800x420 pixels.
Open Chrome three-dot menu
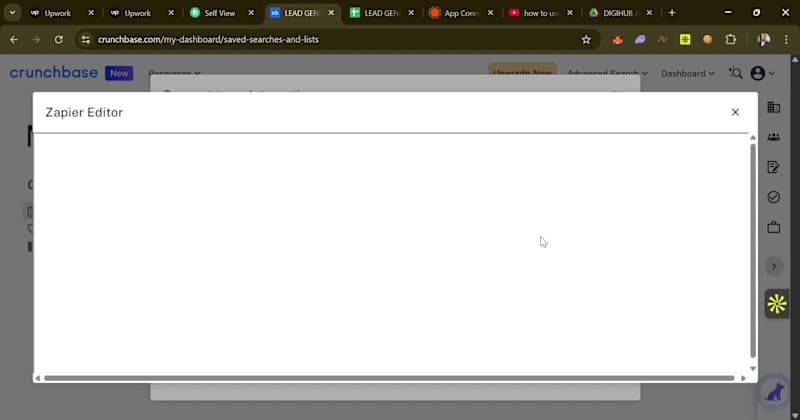[786, 39]
